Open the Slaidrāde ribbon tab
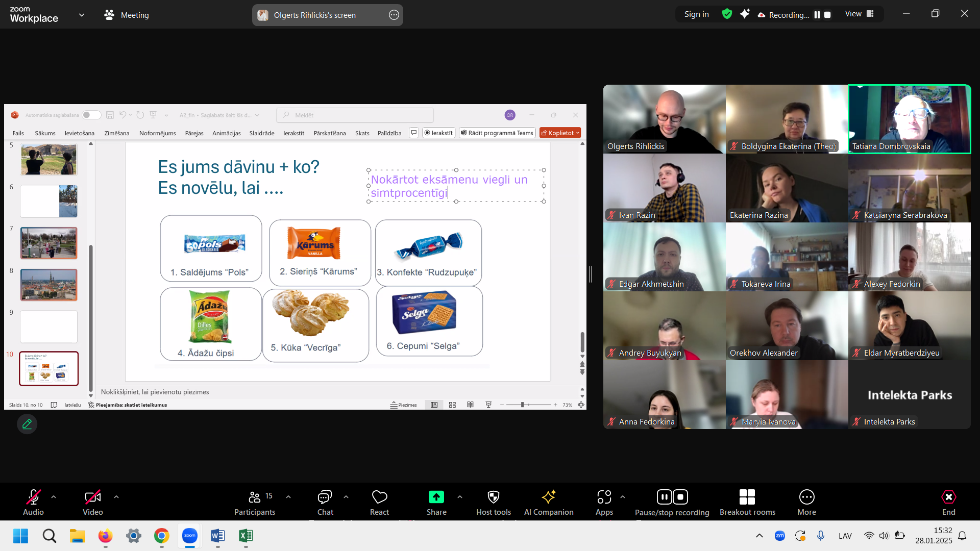This screenshot has height=551, width=980. point(262,133)
